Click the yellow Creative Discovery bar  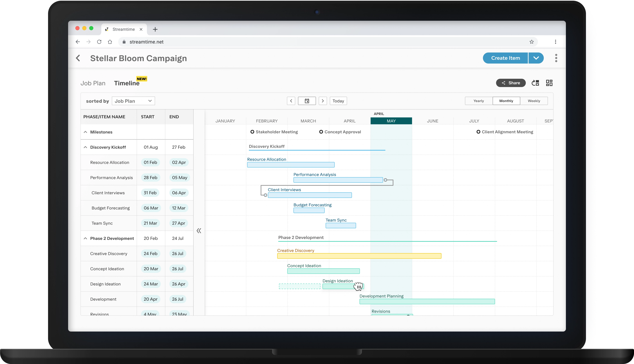[359, 256]
